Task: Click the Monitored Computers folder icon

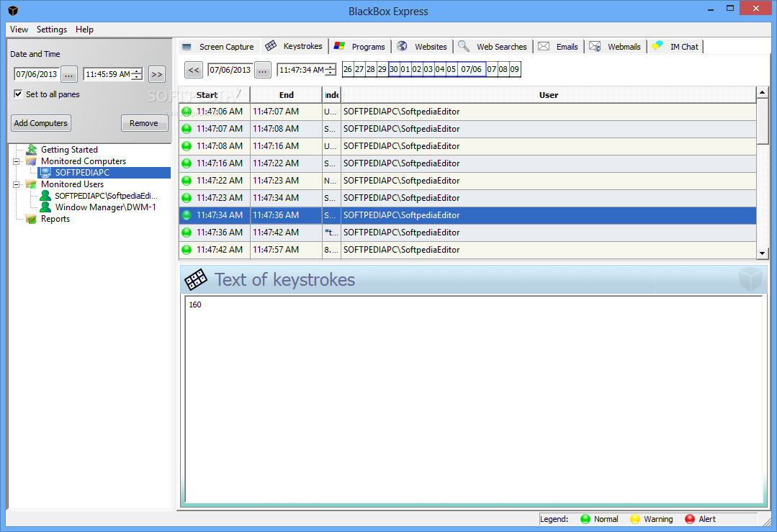Action: 31,161
